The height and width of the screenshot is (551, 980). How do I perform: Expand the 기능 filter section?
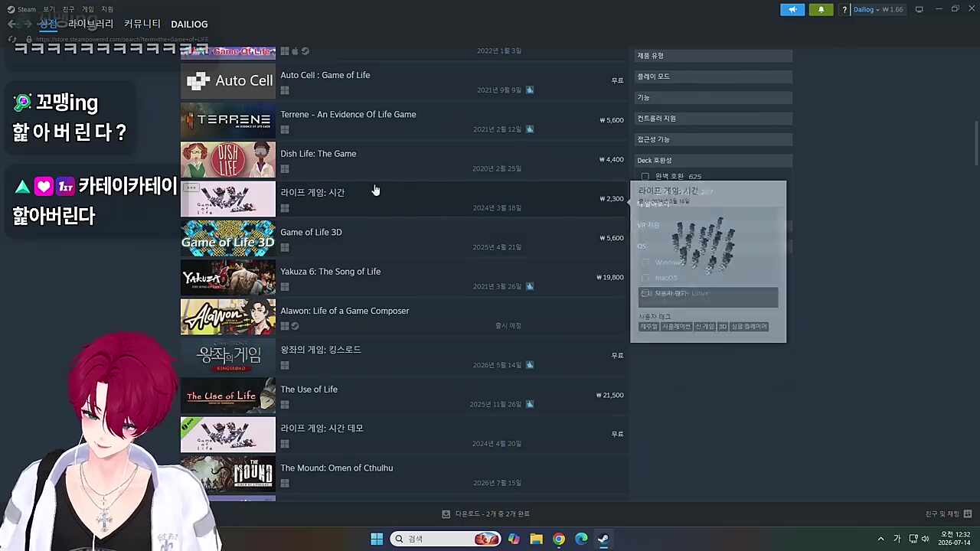coord(714,97)
